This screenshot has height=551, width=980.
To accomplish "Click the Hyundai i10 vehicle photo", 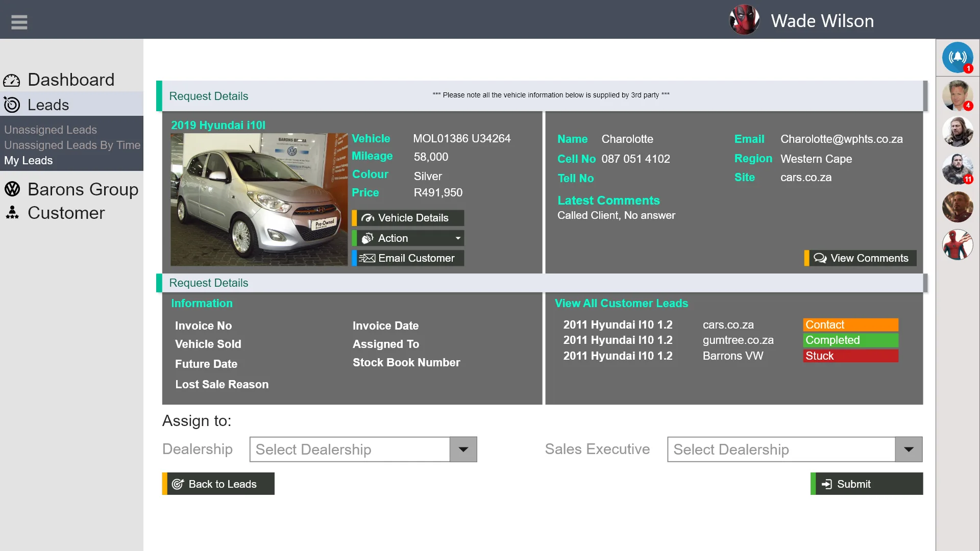I will [x=259, y=199].
